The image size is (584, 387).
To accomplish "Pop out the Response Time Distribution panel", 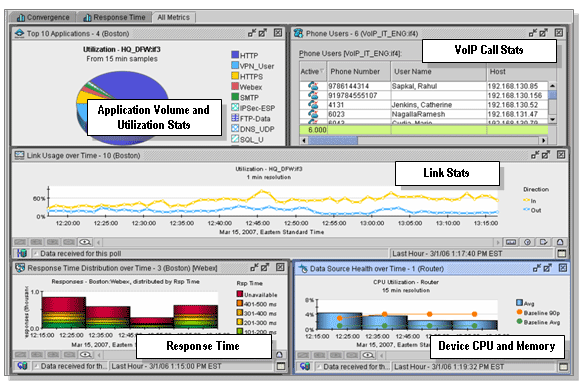I will click(x=265, y=267).
